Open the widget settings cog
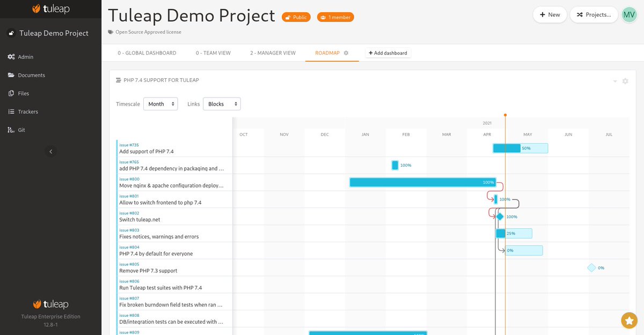Viewport: 644px width, 335px height. pyautogui.click(x=625, y=81)
